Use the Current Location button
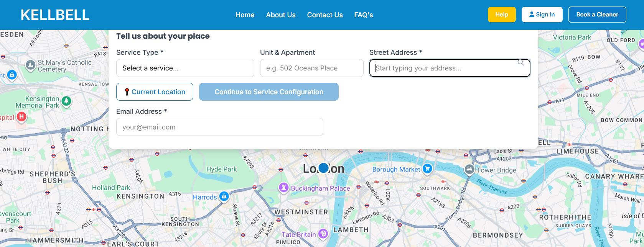The height and width of the screenshot is (247, 644). click(x=155, y=92)
